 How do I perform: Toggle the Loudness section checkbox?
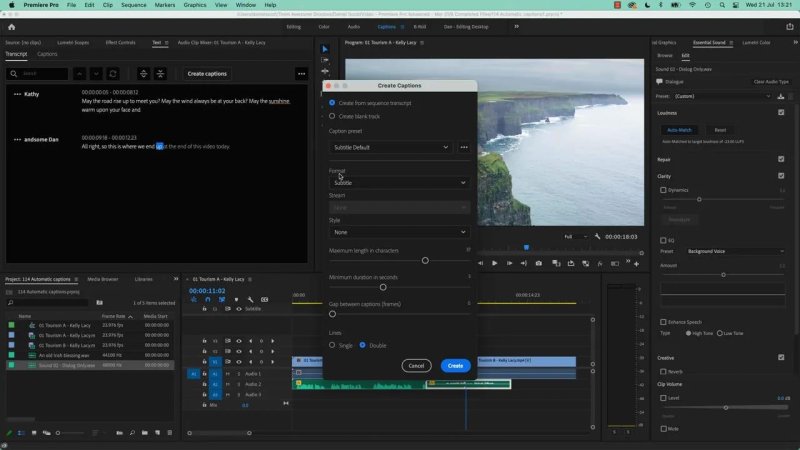coord(781,113)
